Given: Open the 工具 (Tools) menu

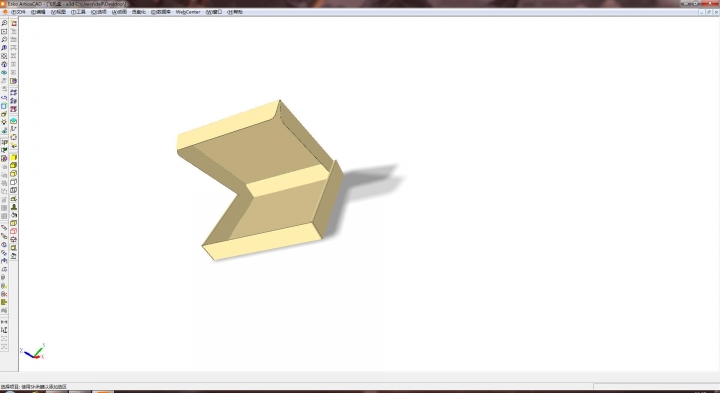Looking at the screenshot, I should tap(79, 12).
